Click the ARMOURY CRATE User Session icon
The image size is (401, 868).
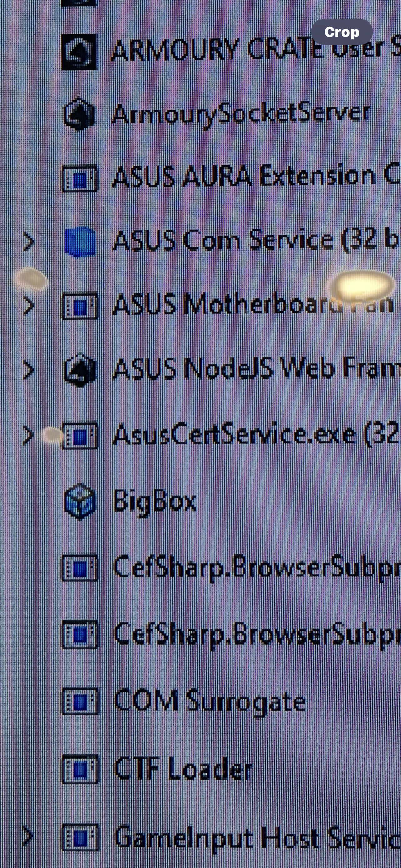coord(79,52)
